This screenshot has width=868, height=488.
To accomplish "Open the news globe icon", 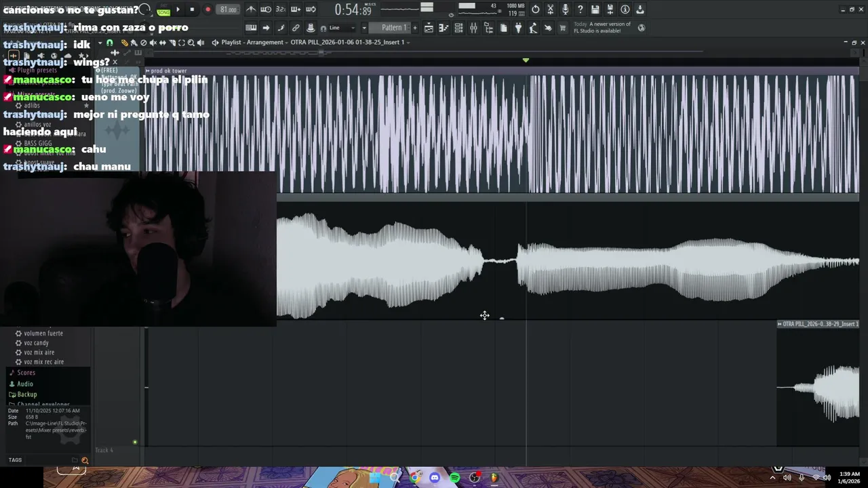I will point(642,28).
